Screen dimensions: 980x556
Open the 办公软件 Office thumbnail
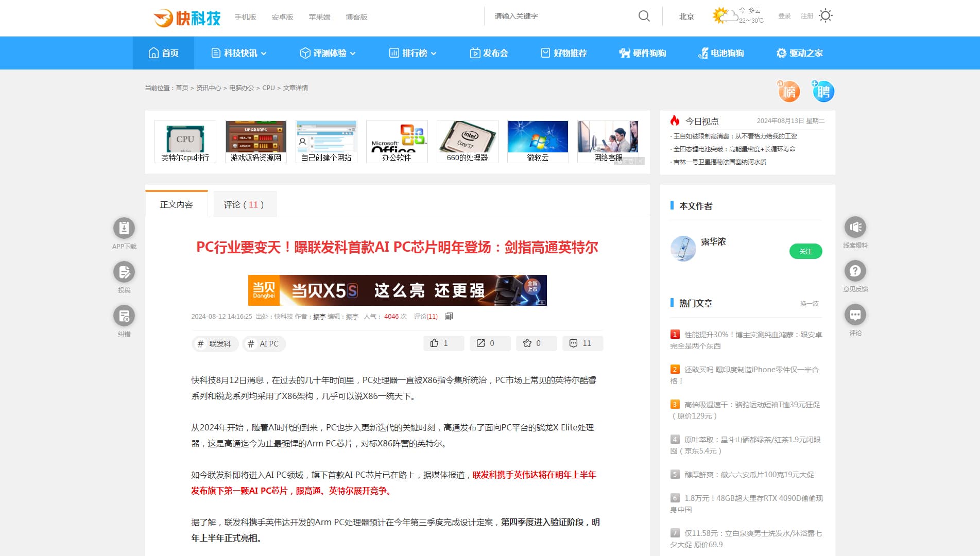pos(397,142)
